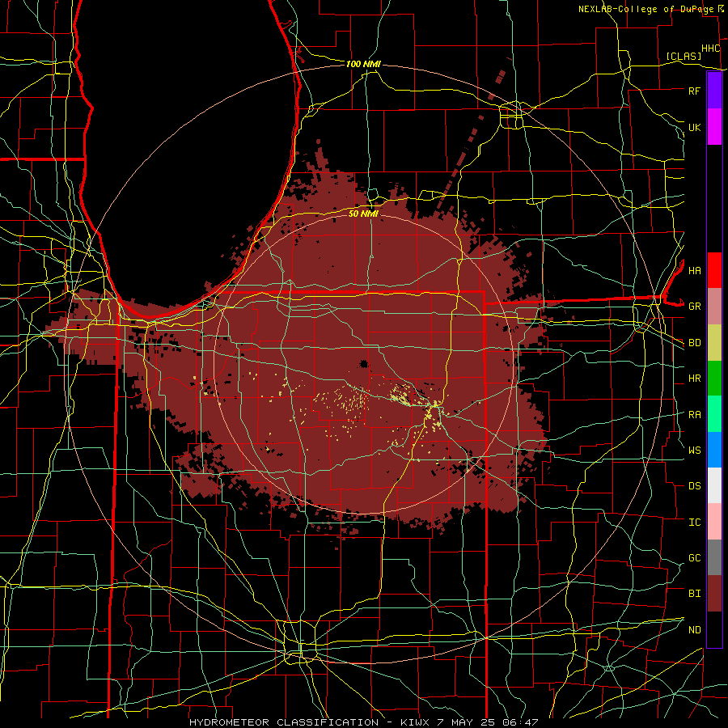Click the BI legend label

tap(694, 594)
